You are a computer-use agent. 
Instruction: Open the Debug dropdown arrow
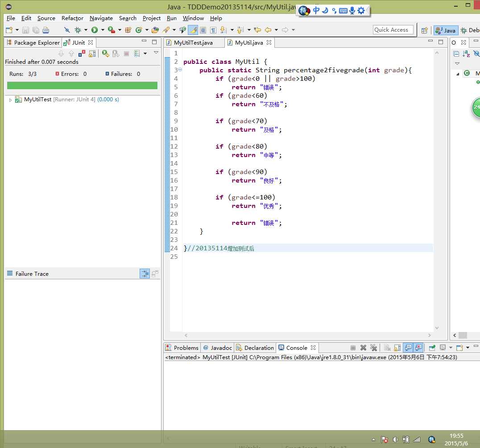pyautogui.click(x=86, y=30)
